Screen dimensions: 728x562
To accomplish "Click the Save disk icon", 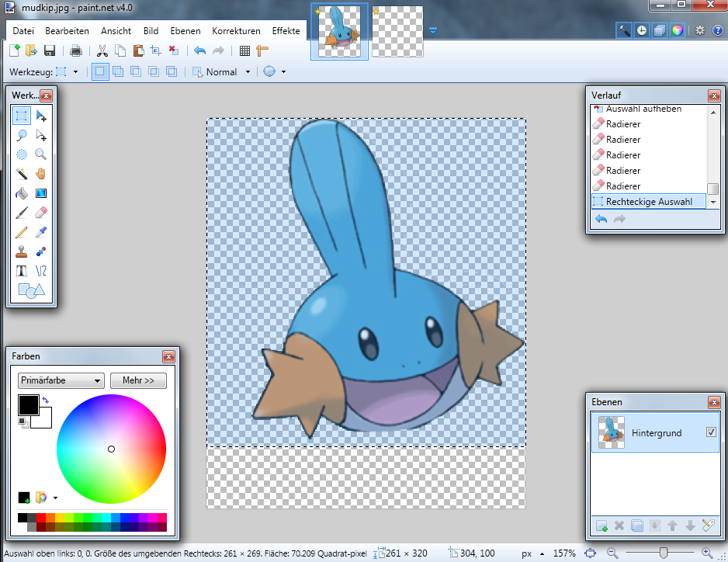I will tap(49, 50).
